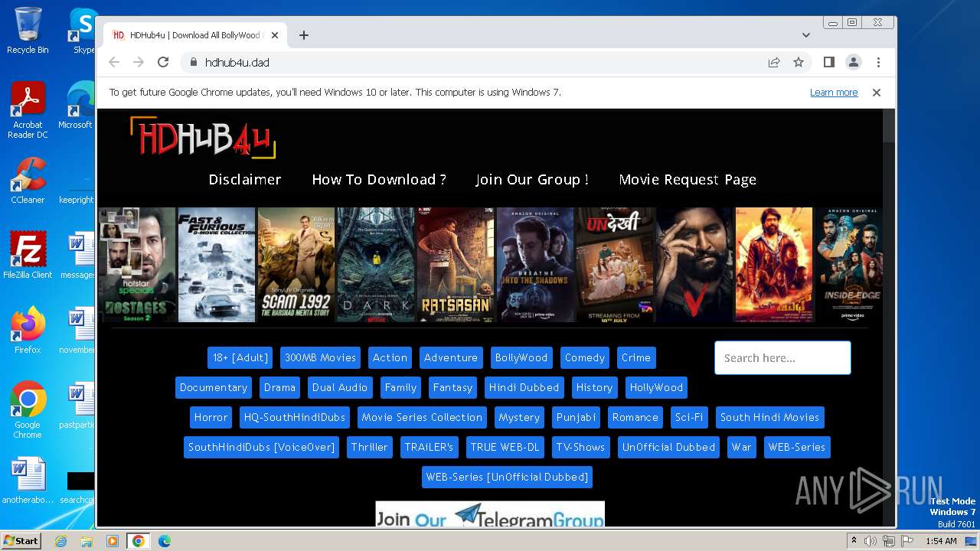Open Dual Audio category
This screenshot has width=980, height=551.
point(340,388)
